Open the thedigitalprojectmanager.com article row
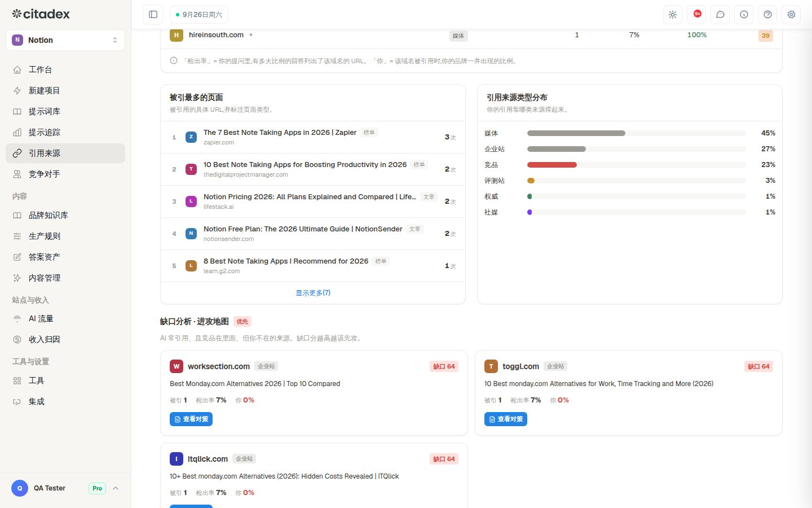This screenshot has width=812, height=508. point(313,169)
